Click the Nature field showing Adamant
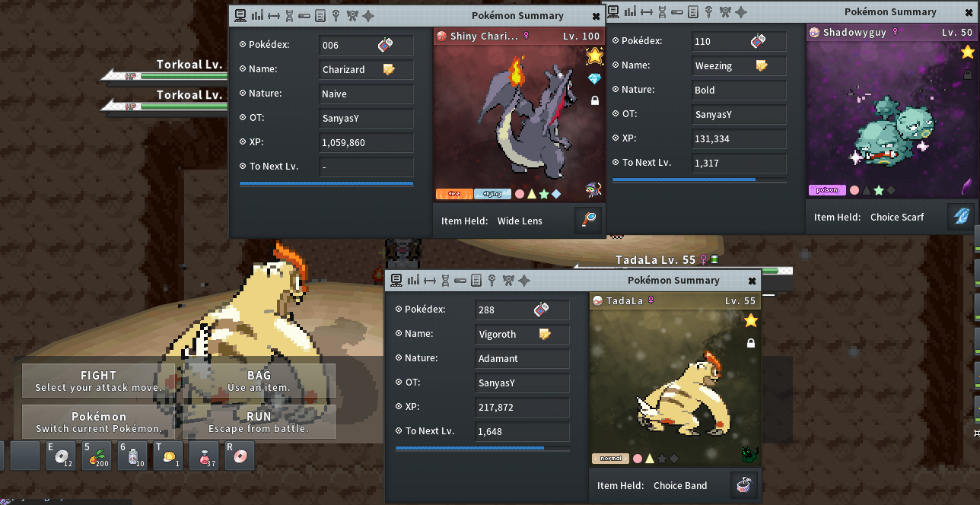This screenshot has width=980, height=505. tap(522, 358)
